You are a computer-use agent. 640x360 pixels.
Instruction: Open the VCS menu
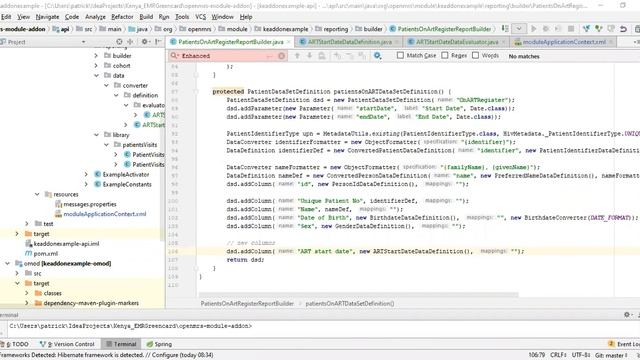click(200, 17)
